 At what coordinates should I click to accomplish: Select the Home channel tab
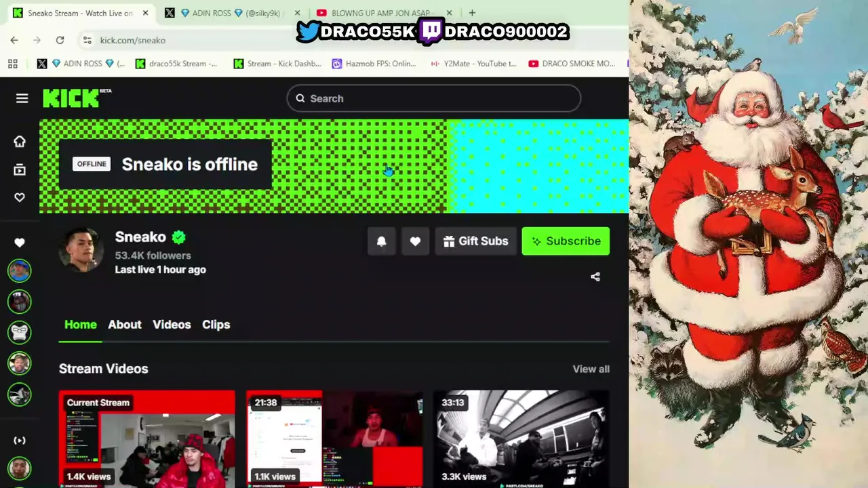(81, 325)
